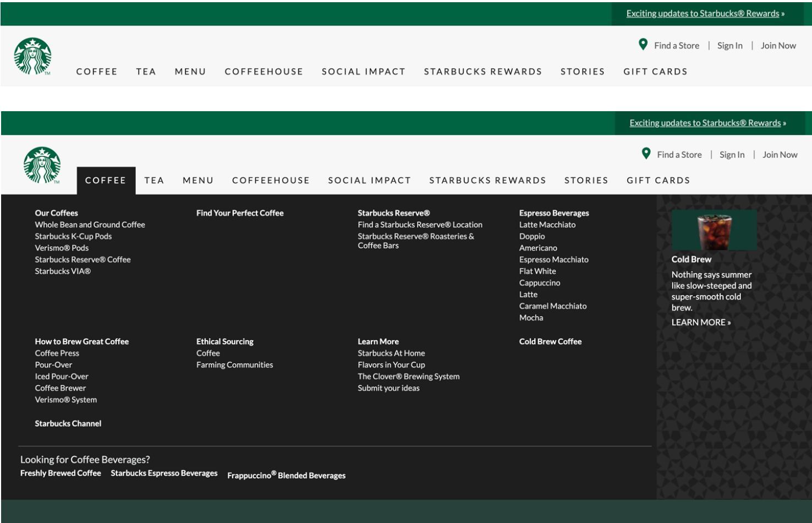Open the COFFEE menu in the top navigation
The height and width of the screenshot is (523, 812).
97,72
